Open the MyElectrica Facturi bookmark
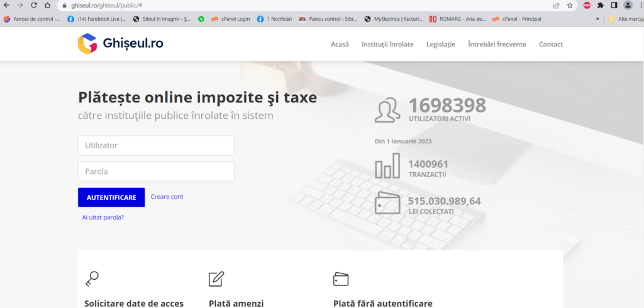The image size is (644, 308). click(x=394, y=19)
